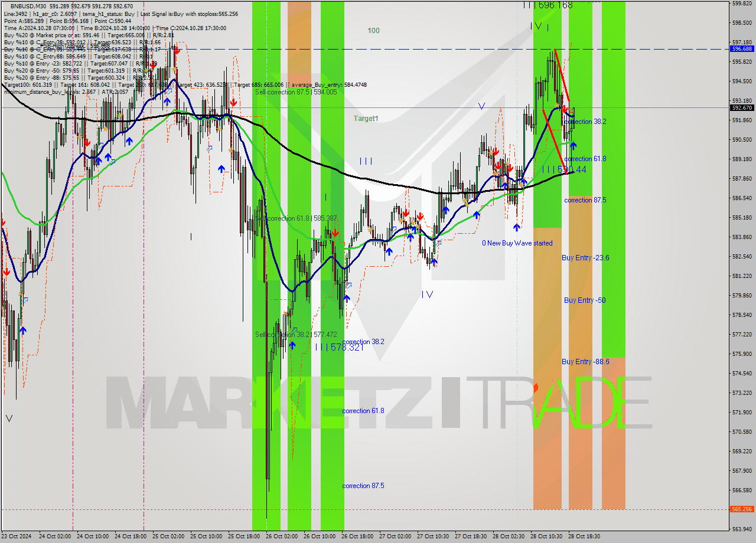Click the 563.940 price axis value
The image size is (756, 543).
pos(742,529)
